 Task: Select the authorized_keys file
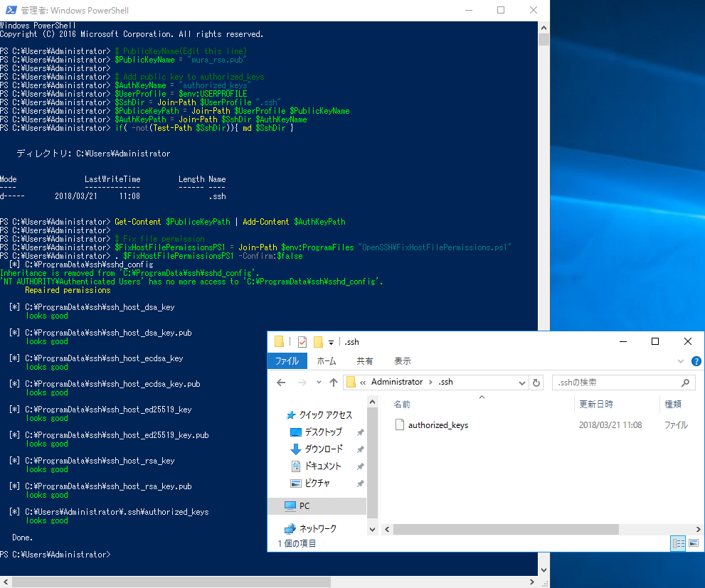(x=438, y=425)
